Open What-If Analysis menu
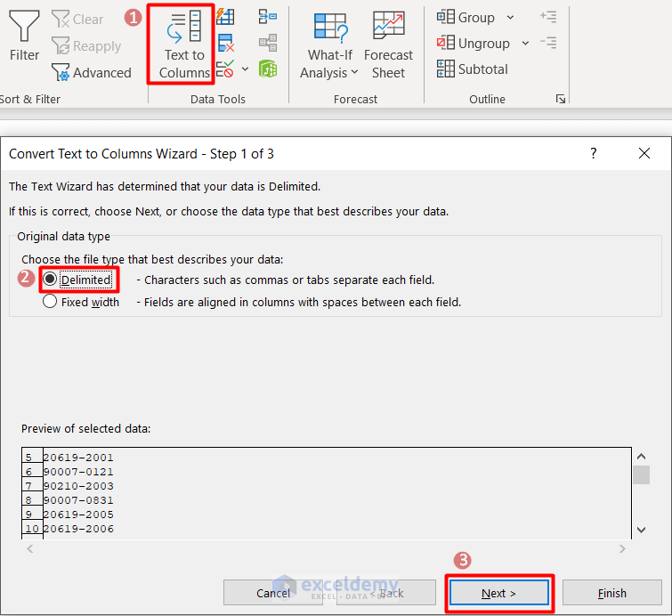Image resolution: width=672 pixels, height=616 pixels. tap(329, 45)
